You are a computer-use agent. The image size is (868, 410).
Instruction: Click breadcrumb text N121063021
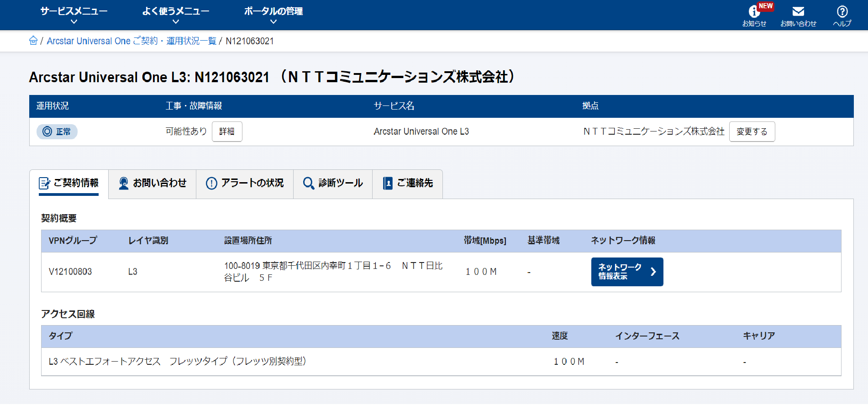tap(250, 41)
